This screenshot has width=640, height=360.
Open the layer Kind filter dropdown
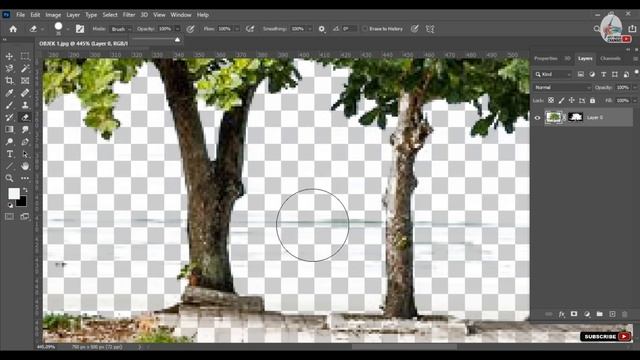(x=553, y=74)
